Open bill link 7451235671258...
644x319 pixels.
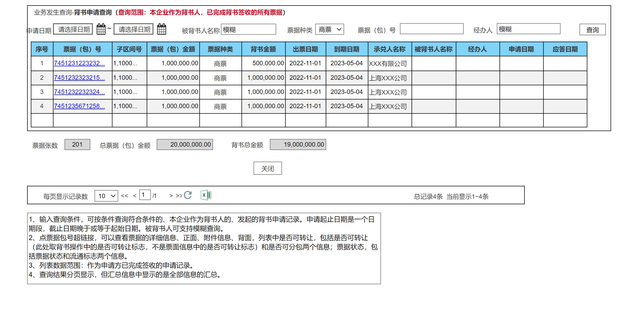coord(79,106)
